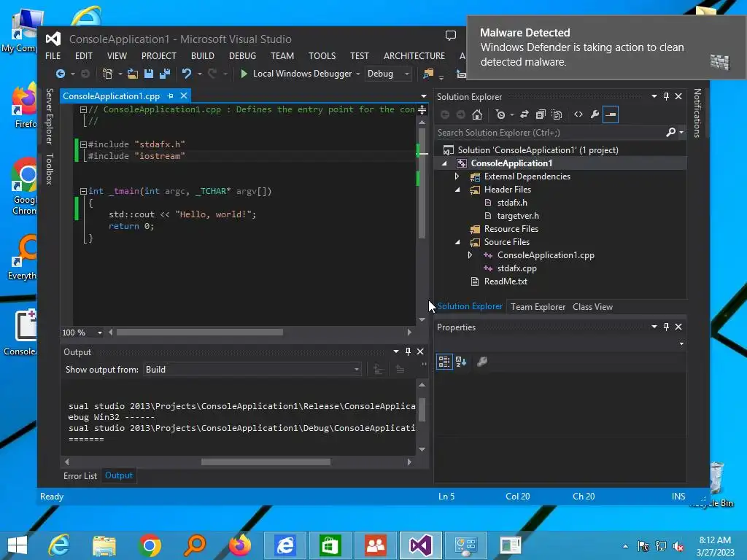This screenshot has height=560, width=747.
Task: Start debugging with the green play arrow
Action: 244,74
